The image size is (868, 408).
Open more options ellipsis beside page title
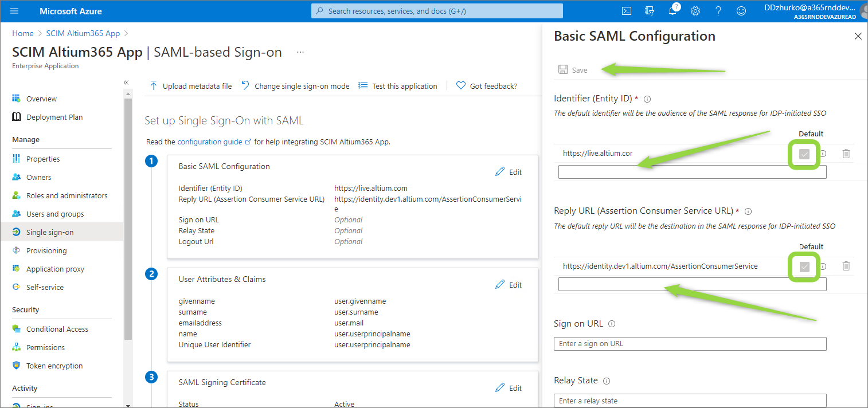coord(300,52)
